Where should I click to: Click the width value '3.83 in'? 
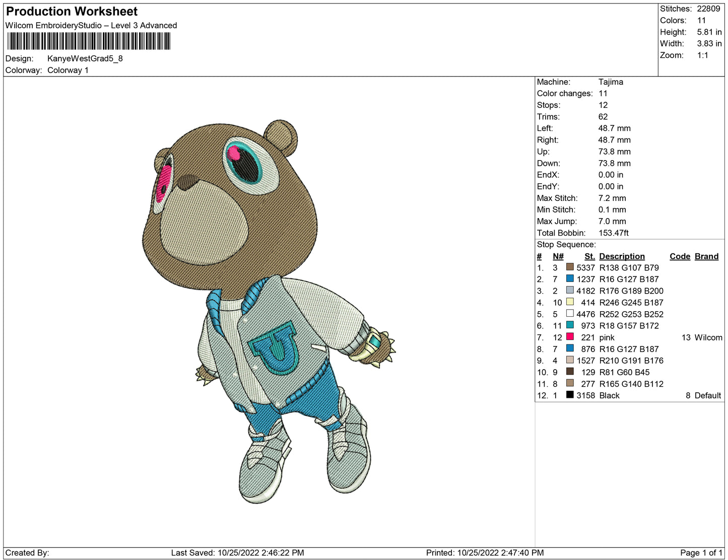(x=709, y=43)
